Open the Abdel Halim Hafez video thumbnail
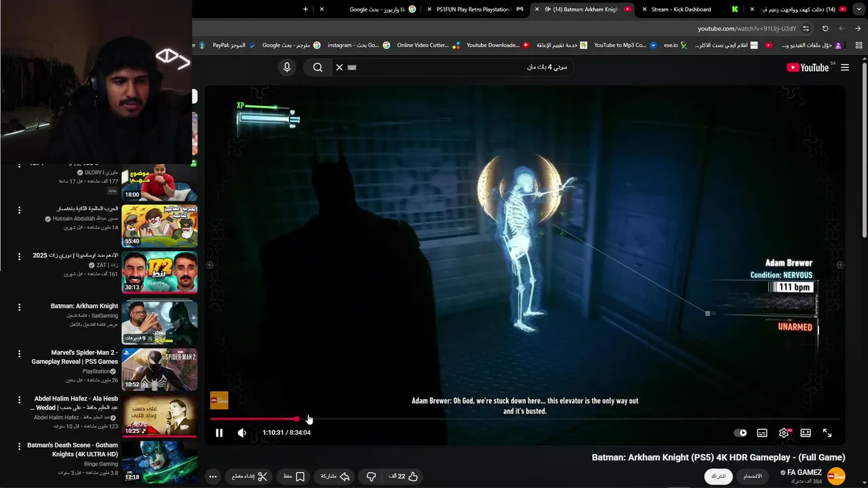The width and height of the screenshot is (868, 488). coord(159,415)
